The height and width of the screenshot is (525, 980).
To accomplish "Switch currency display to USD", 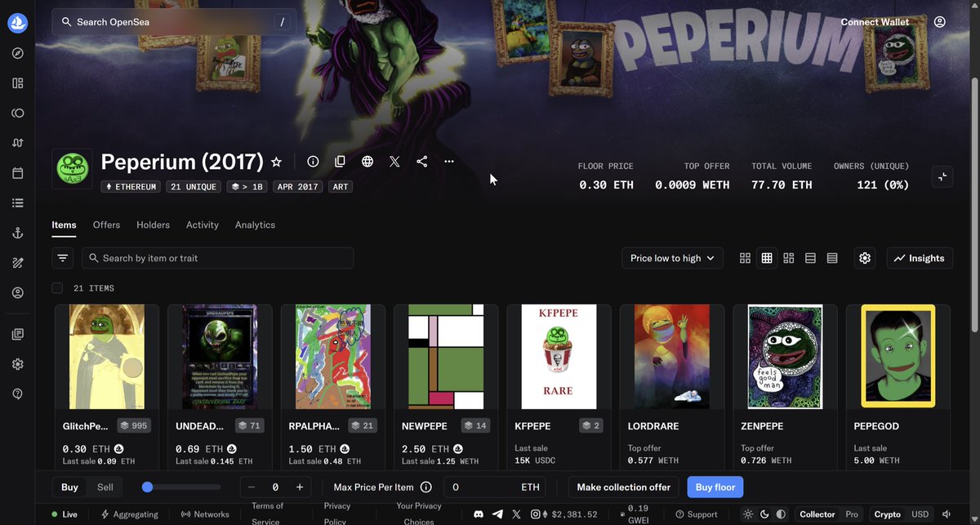I will coord(920,514).
